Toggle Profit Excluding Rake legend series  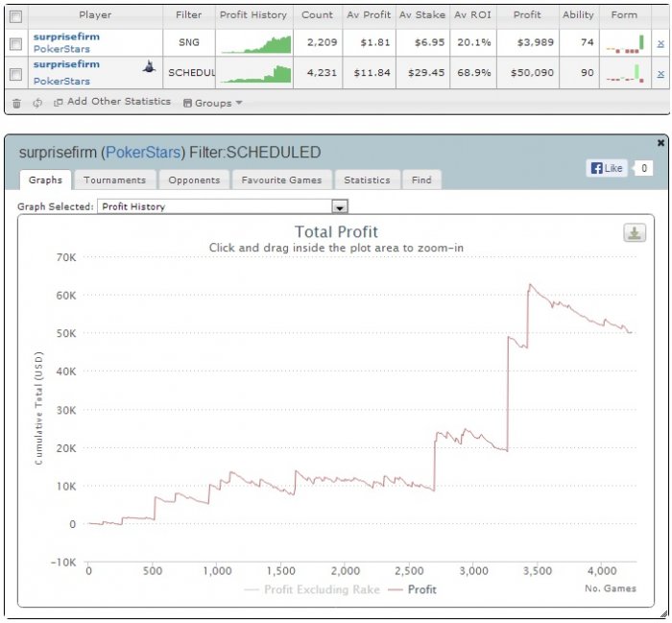(x=312, y=589)
